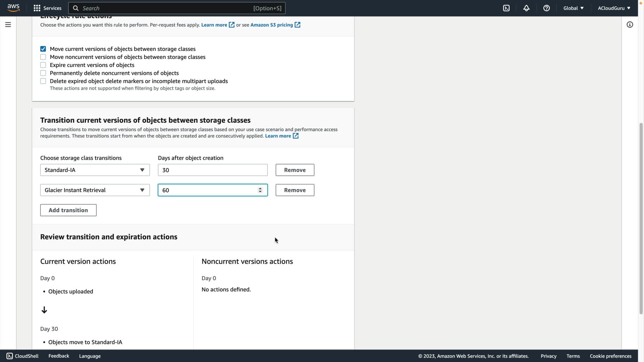Open the ACloudGuru account menu

coord(614,8)
